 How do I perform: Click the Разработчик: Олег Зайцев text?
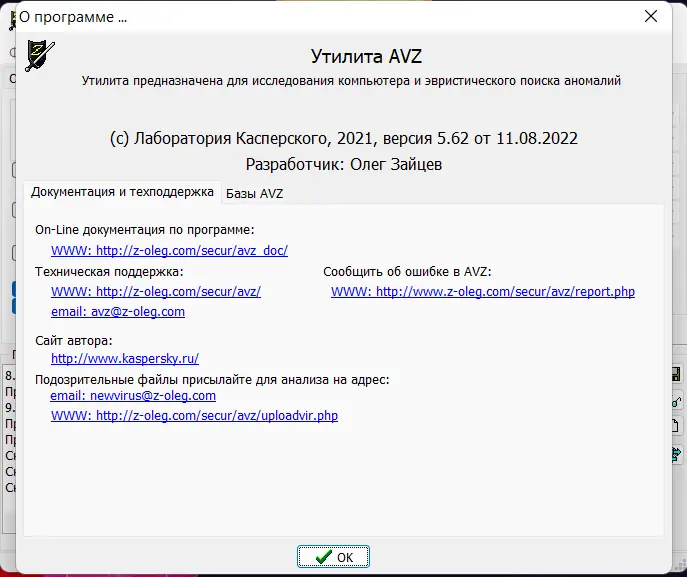(344, 165)
